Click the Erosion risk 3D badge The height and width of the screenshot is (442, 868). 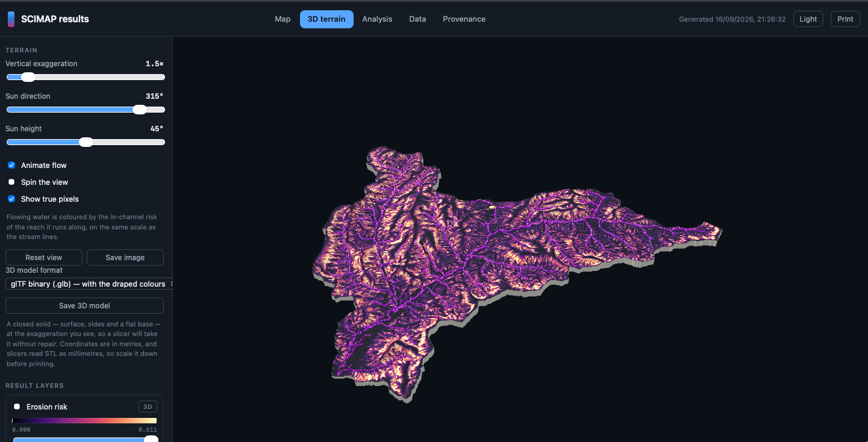pos(148,406)
